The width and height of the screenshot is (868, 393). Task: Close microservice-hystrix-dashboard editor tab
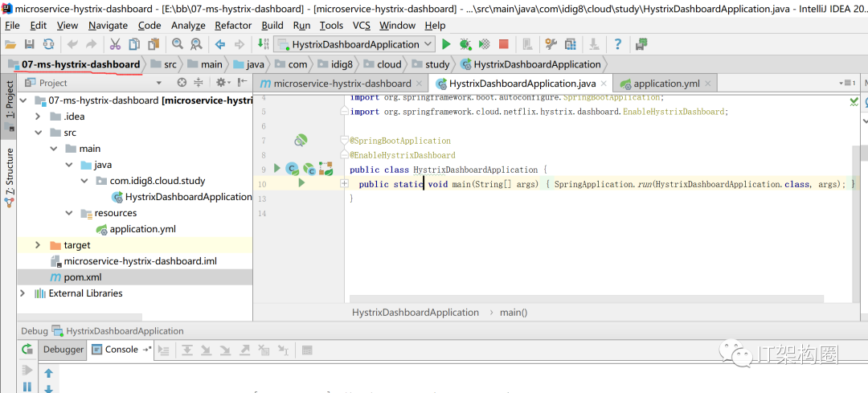pyautogui.click(x=419, y=84)
